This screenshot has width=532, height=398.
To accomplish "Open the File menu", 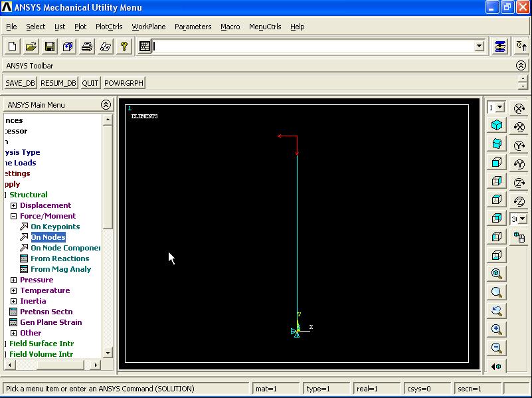I will (11, 27).
